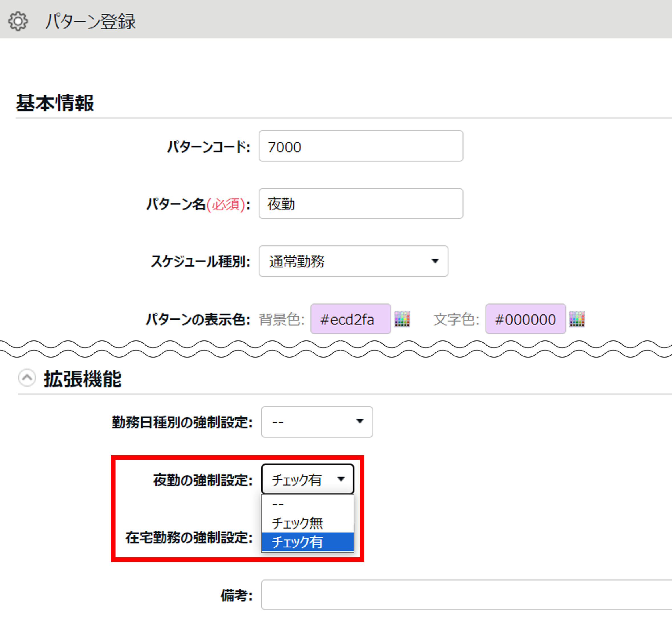Click the パターンコード input field
672x625 pixels.
tap(361, 146)
